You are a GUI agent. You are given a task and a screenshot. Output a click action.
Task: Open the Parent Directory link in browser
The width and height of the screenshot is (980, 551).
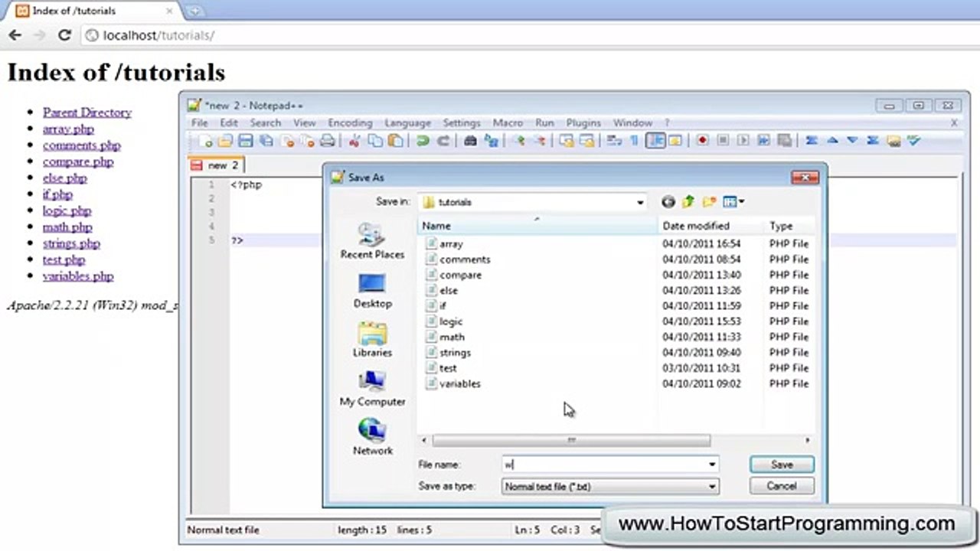point(87,112)
